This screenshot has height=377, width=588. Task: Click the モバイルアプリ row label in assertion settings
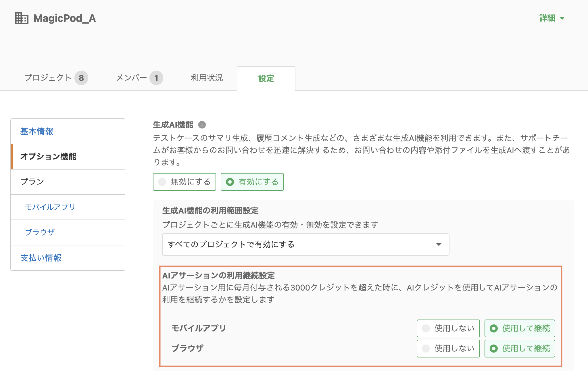pyautogui.click(x=199, y=328)
